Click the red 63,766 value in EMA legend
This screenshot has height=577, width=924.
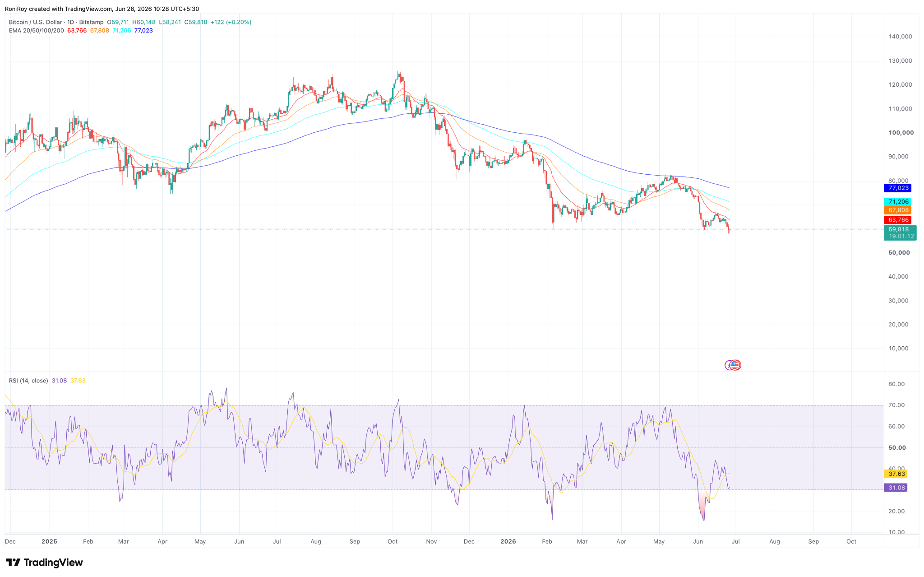pyautogui.click(x=77, y=30)
